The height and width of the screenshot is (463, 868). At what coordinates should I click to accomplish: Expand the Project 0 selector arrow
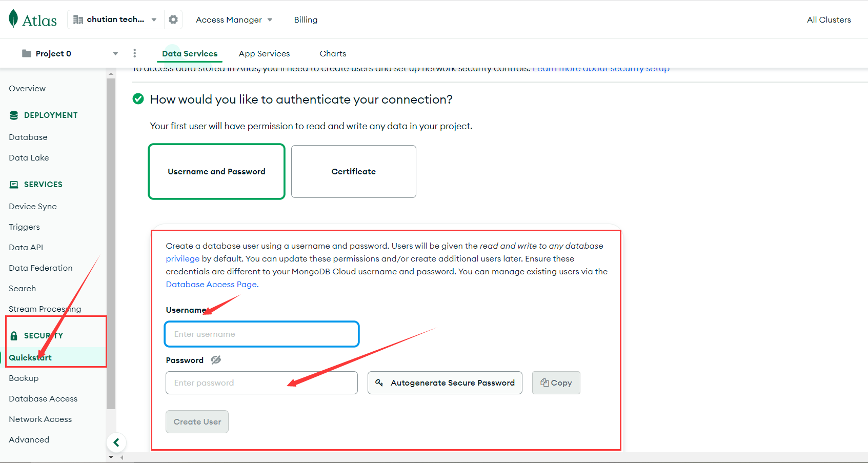(x=115, y=53)
